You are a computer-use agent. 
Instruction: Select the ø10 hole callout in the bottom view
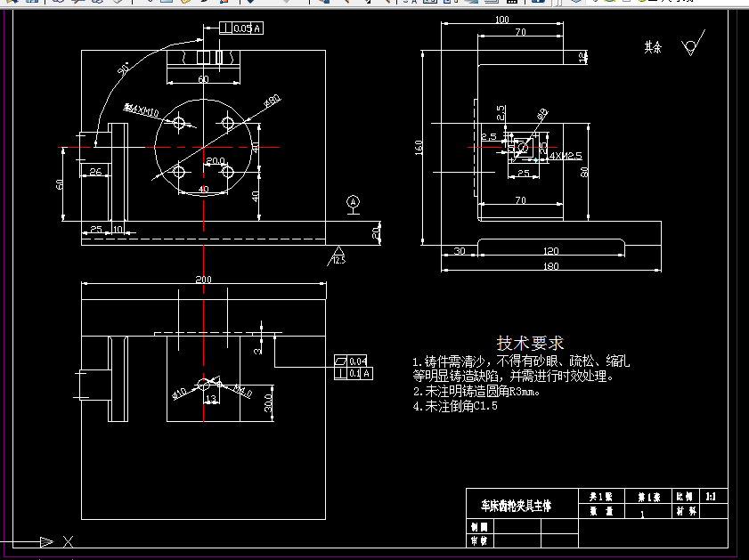click(x=180, y=394)
